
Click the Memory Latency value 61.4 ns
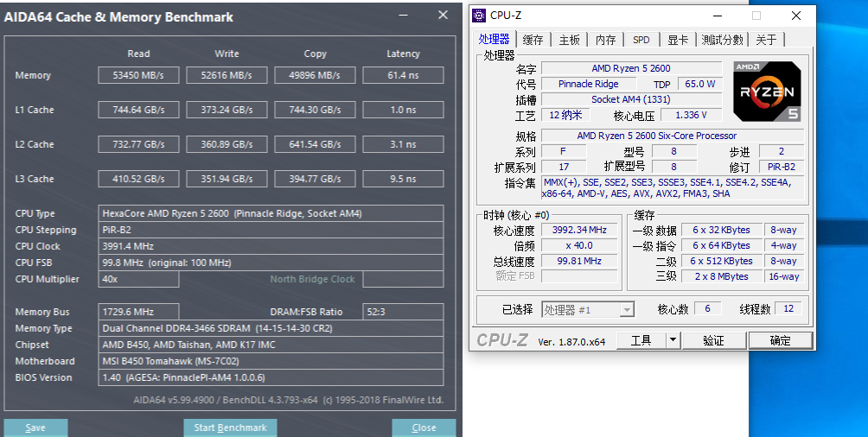point(403,75)
